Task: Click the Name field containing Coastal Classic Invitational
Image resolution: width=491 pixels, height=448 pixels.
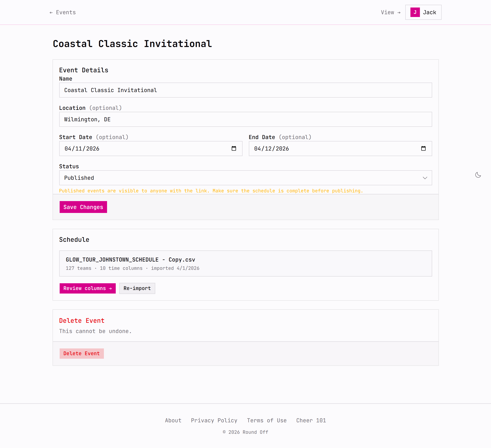Action: [x=245, y=90]
